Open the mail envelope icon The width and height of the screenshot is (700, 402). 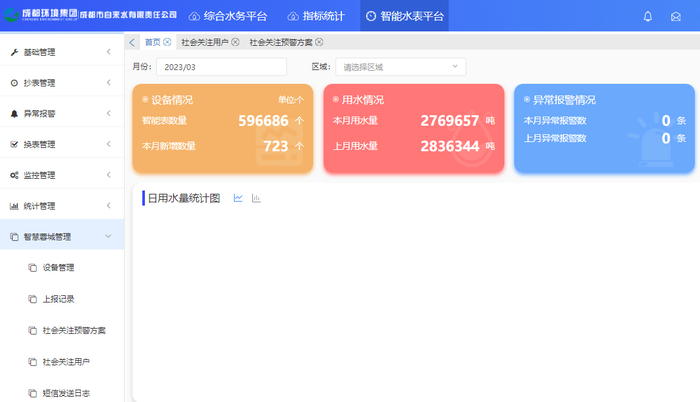(675, 17)
